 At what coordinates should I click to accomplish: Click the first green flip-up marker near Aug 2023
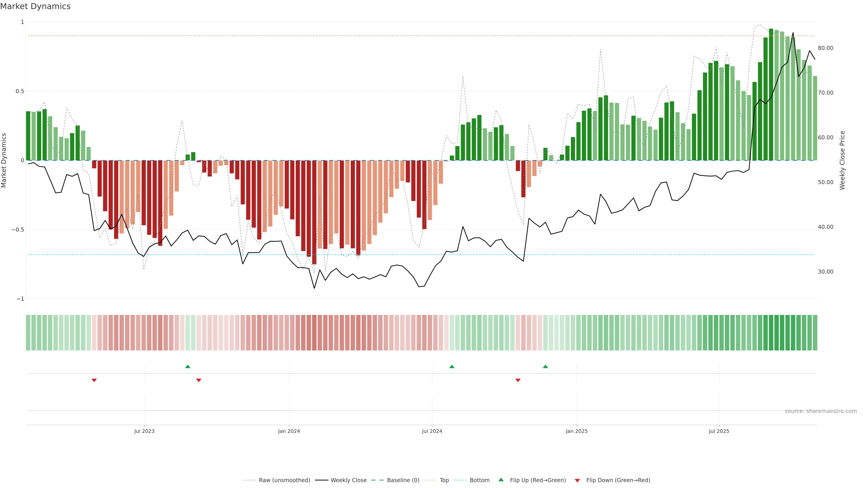coord(188,366)
